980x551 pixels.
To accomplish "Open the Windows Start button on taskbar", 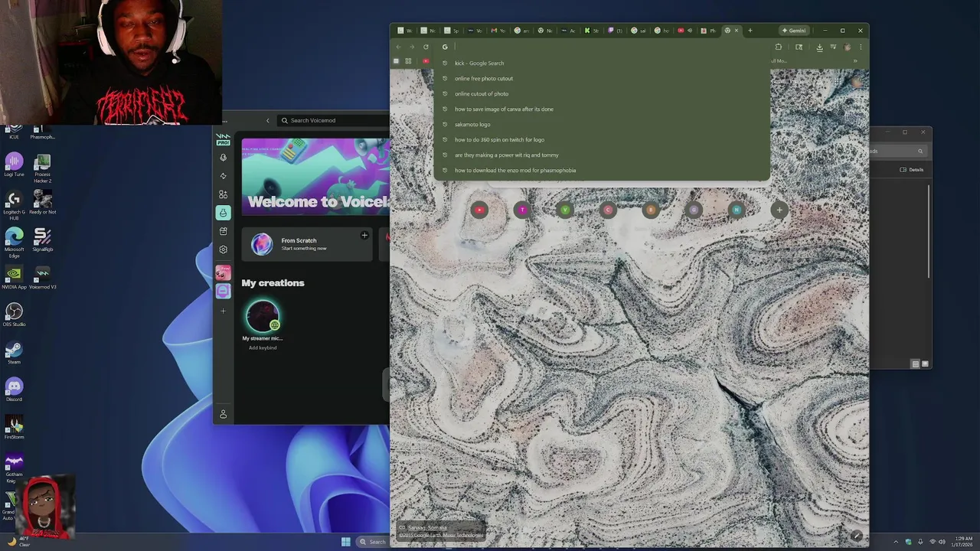I will coord(345,542).
